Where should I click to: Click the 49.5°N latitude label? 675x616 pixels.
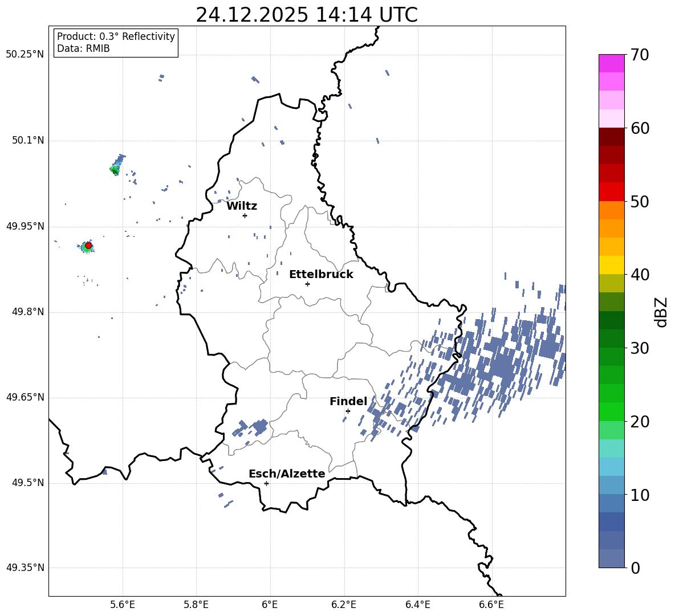(x=28, y=483)
